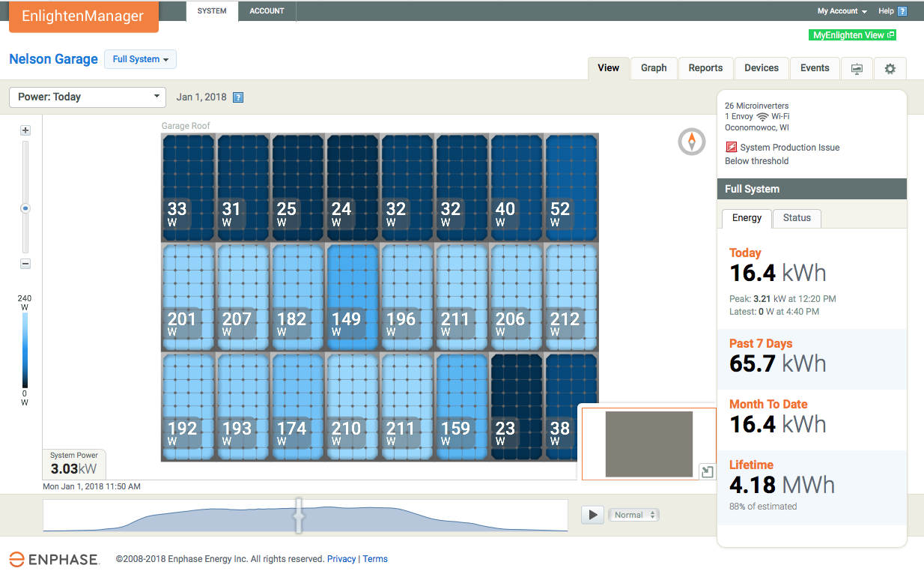Image resolution: width=924 pixels, height=580 pixels.
Task: Click the minimap array thumbnail
Action: [648, 444]
